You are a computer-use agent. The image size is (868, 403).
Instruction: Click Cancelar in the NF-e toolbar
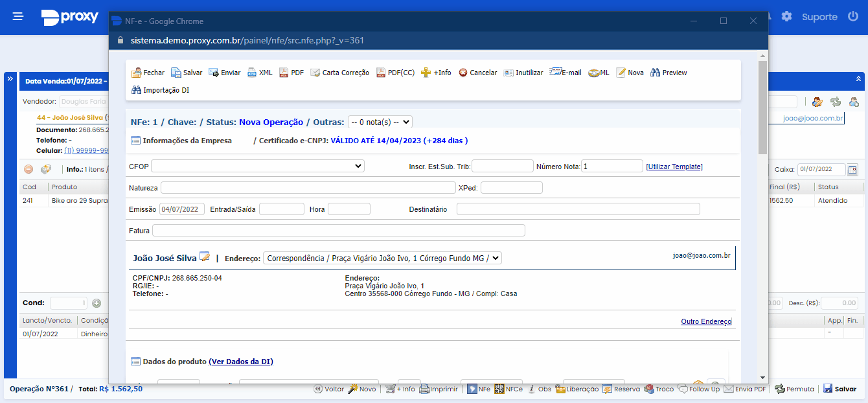pos(477,73)
